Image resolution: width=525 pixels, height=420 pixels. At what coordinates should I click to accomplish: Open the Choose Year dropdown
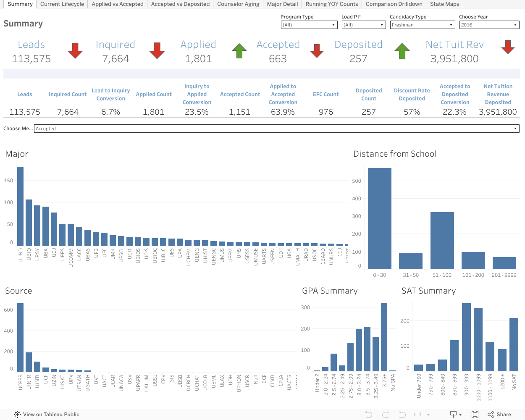pyautogui.click(x=489, y=25)
